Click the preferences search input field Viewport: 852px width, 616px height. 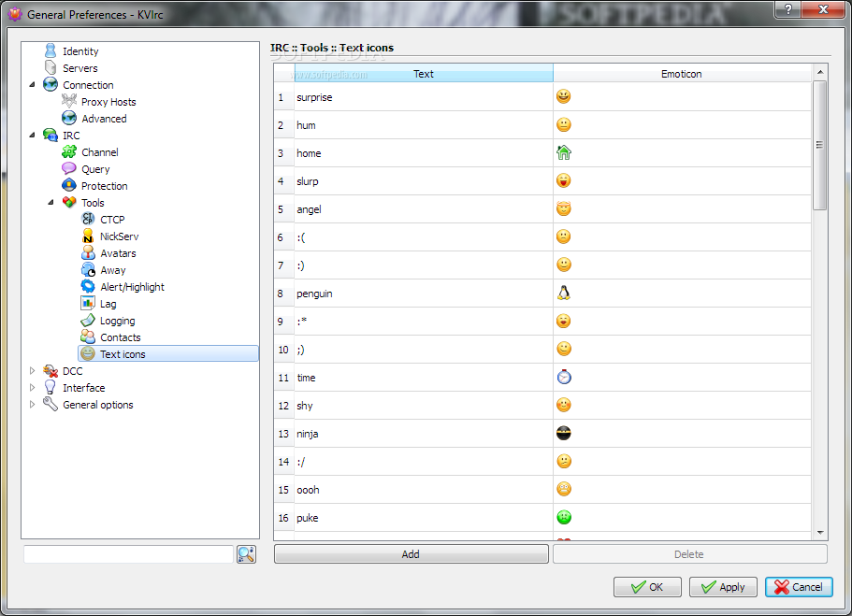[x=128, y=554]
